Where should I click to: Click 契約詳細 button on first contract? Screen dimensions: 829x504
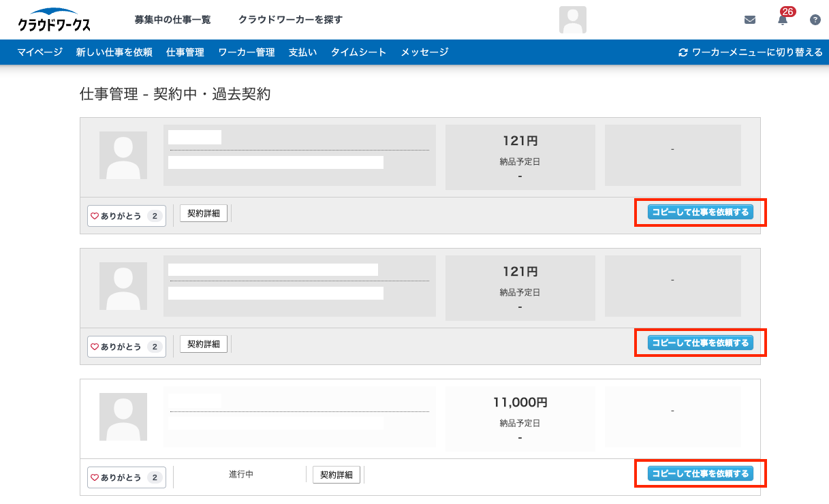[x=204, y=213]
